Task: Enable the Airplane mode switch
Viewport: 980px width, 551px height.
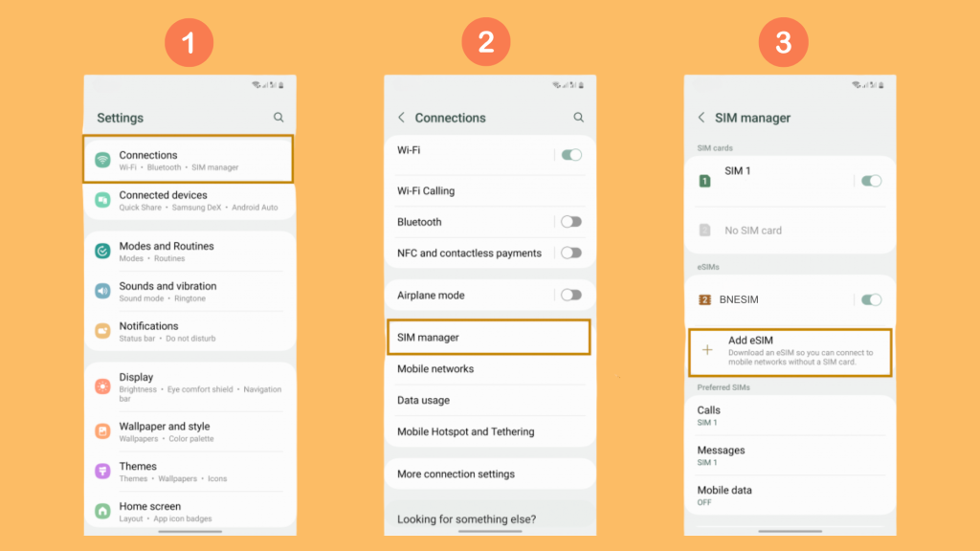Action: tap(569, 295)
